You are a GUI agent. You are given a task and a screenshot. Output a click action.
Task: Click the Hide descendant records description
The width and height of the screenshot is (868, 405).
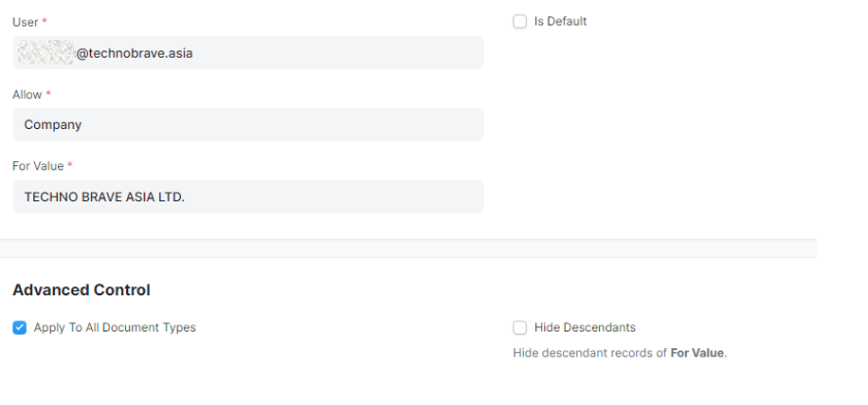pyautogui.click(x=620, y=353)
